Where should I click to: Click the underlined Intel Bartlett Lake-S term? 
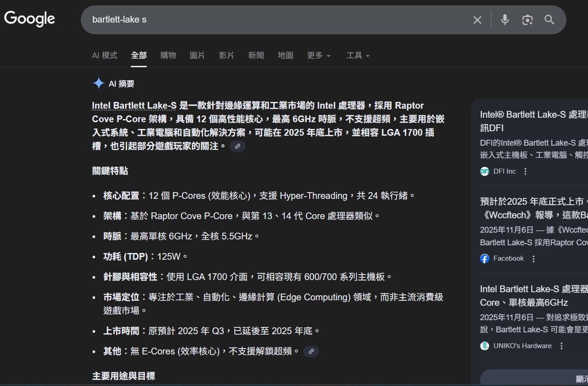(x=134, y=106)
